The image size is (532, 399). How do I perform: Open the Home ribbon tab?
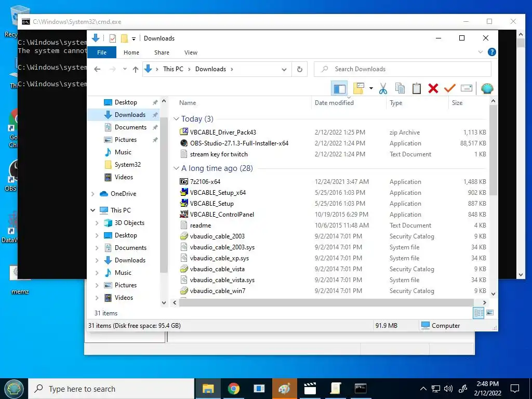pos(131,52)
